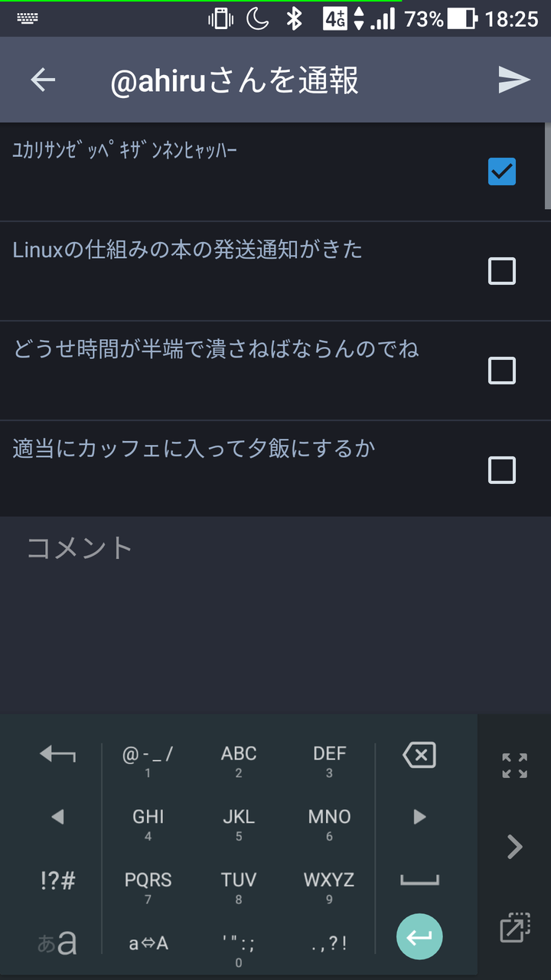Expand keyboard side panel chevron

click(514, 846)
